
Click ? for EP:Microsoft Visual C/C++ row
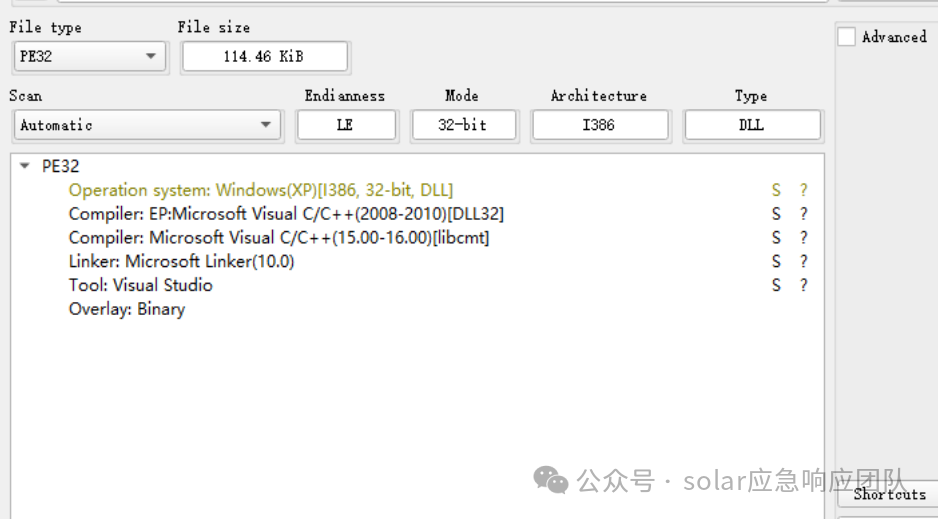pos(803,214)
